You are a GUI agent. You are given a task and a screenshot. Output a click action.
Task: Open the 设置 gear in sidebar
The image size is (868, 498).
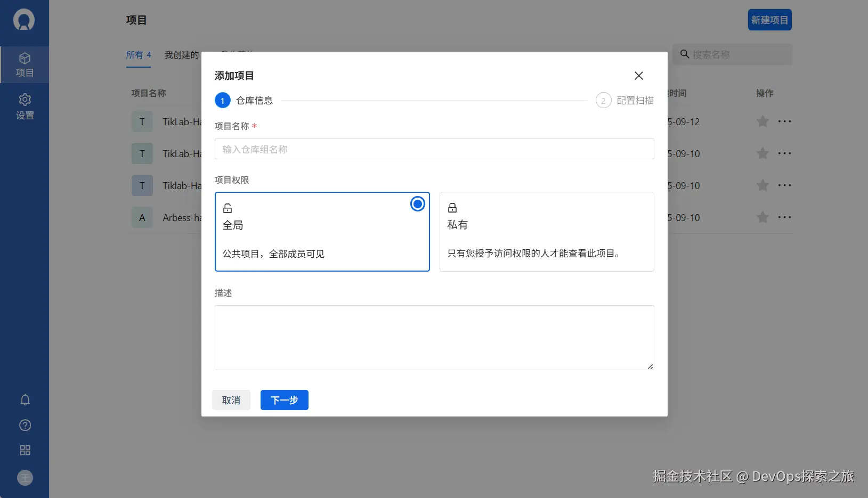tap(25, 107)
